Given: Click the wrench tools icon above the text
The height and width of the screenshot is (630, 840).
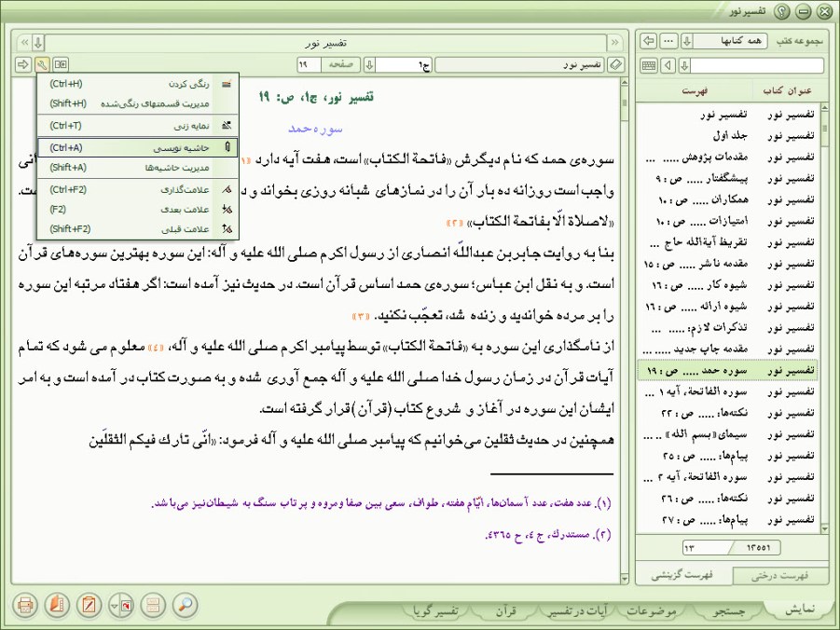Looking at the screenshot, I should pyautogui.click(x=42, y=65).
